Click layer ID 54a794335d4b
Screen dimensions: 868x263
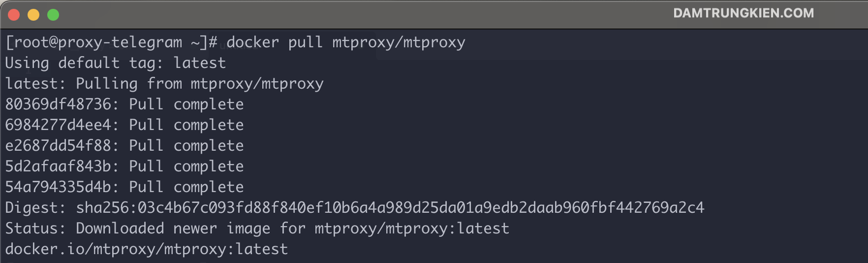pyautogui.click(x=58, y=187)
